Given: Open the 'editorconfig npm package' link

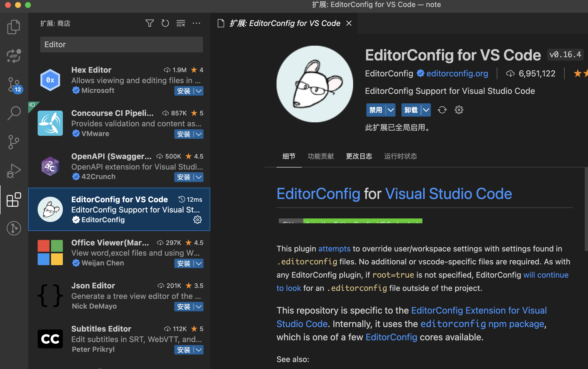Looking at the screenshot, I should [483, 324].
